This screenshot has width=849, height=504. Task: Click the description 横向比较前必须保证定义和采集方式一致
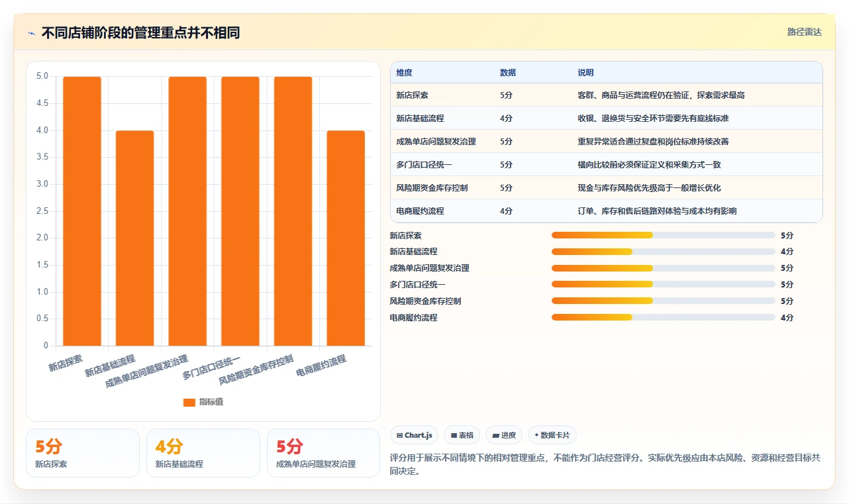(649, 165)
